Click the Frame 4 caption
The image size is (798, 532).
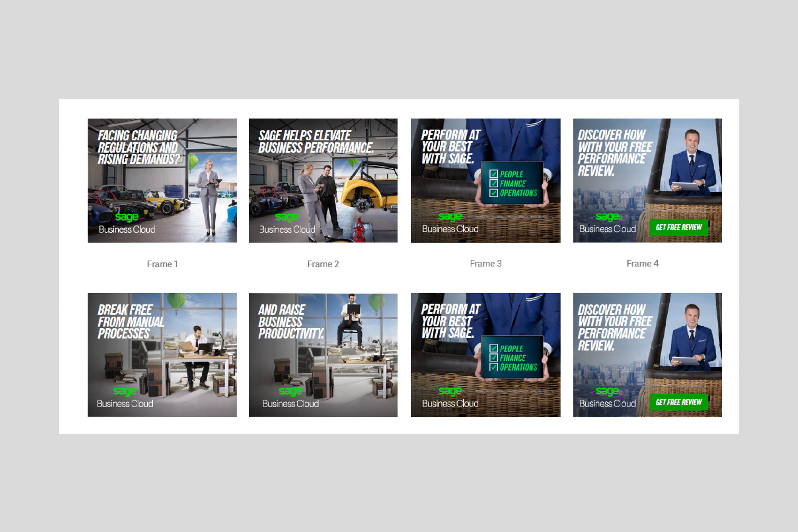click(x=642, y=264)
